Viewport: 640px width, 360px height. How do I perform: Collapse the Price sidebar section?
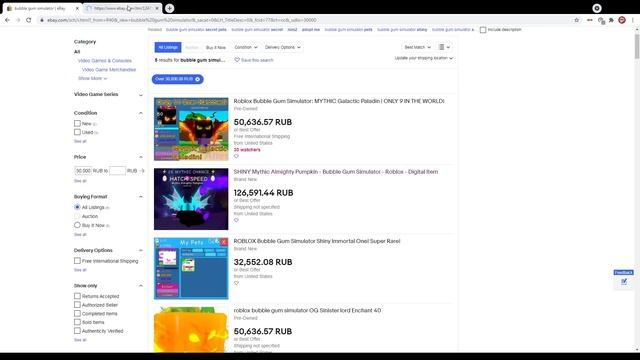point(141,157)
